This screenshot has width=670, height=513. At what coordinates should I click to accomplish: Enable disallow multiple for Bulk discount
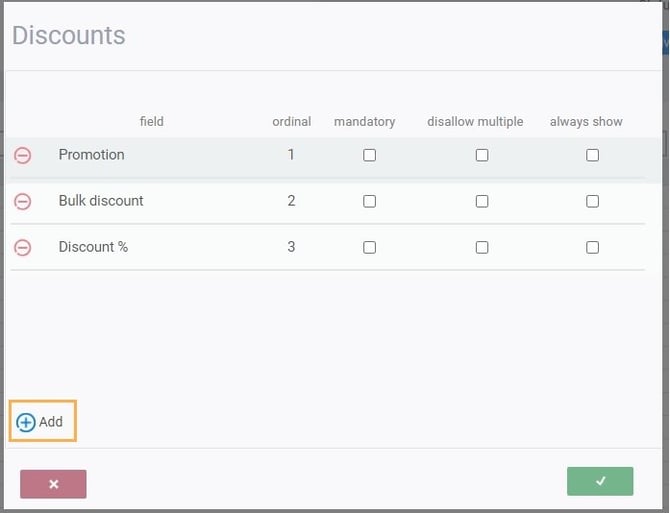(x=482, y=201)
